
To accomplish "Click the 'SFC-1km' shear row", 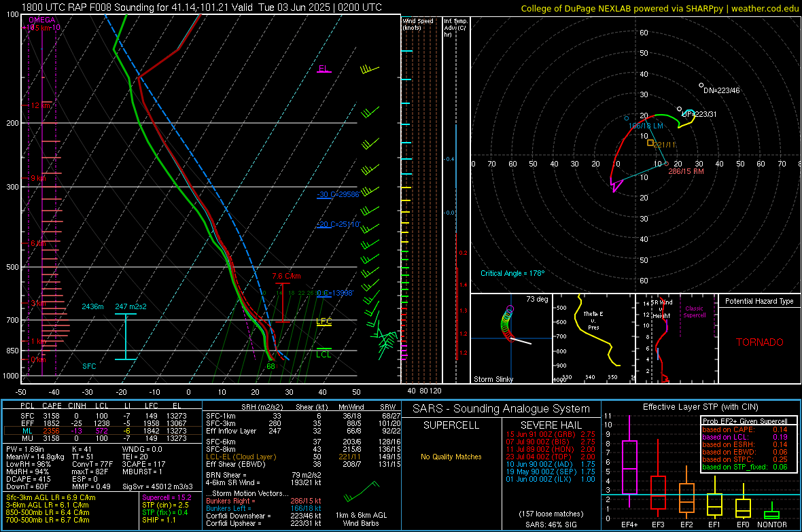I will 303,416.
